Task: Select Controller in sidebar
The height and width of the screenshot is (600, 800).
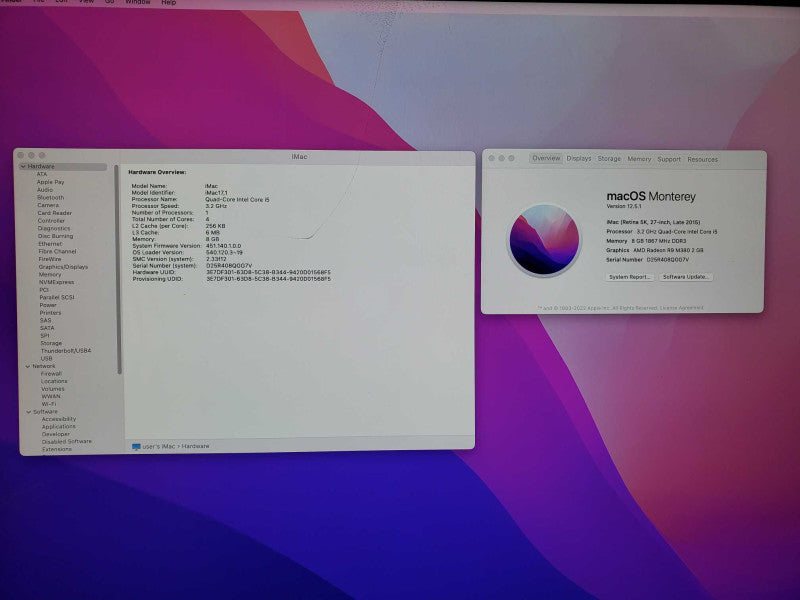Action: pos(51,221)
